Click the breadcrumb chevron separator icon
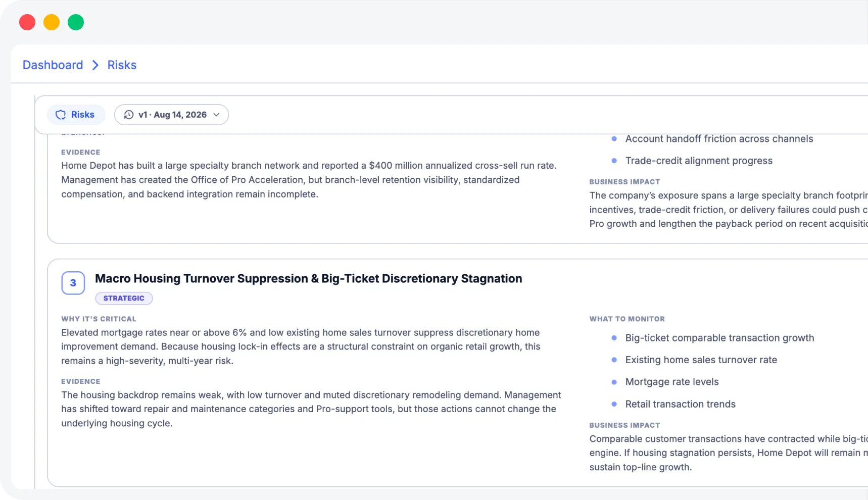 [x=95, y=65]
